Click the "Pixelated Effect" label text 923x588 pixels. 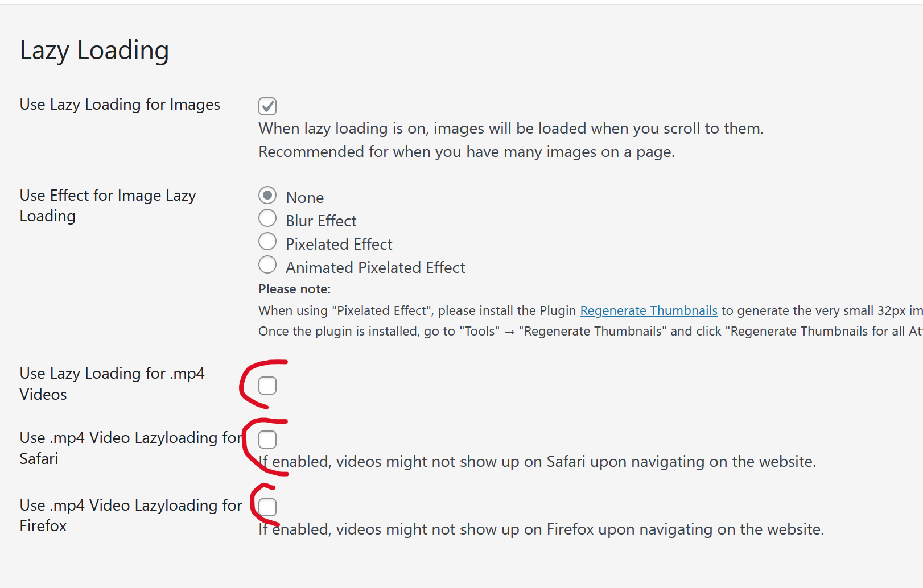pos(339,245)
